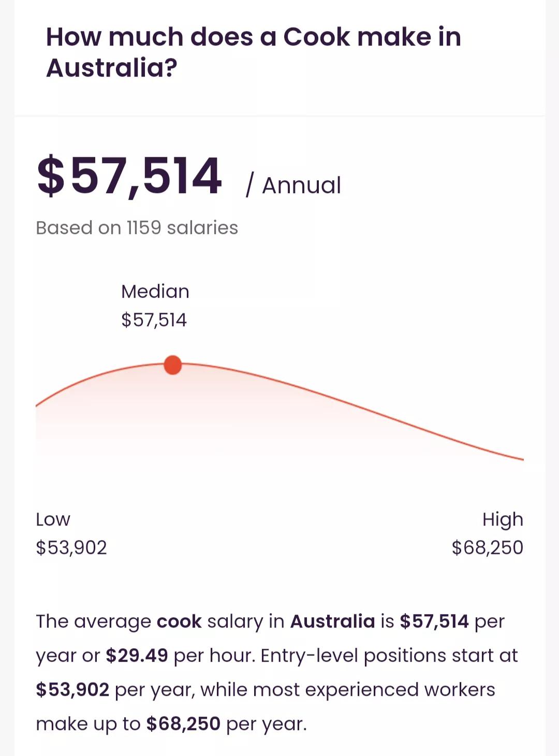Click bold $57,514 in the paragraph
559x756 pixels.
tap(434, 621)
